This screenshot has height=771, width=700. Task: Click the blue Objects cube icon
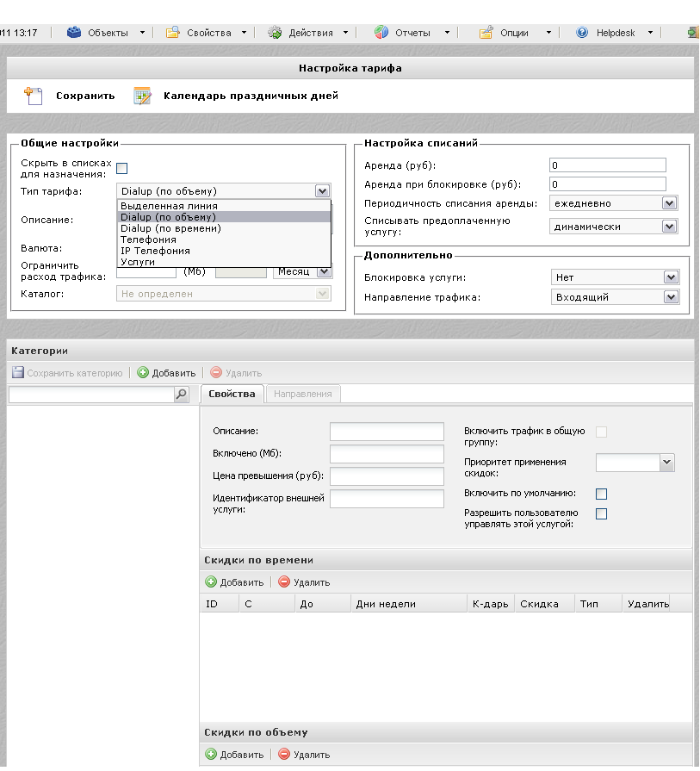[x=74, y=33]
